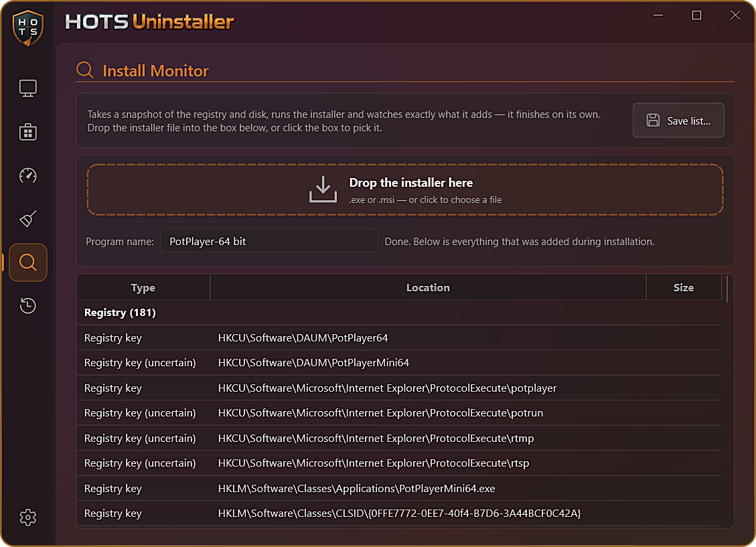Open the speedometer performance sidebar icon

28,175
